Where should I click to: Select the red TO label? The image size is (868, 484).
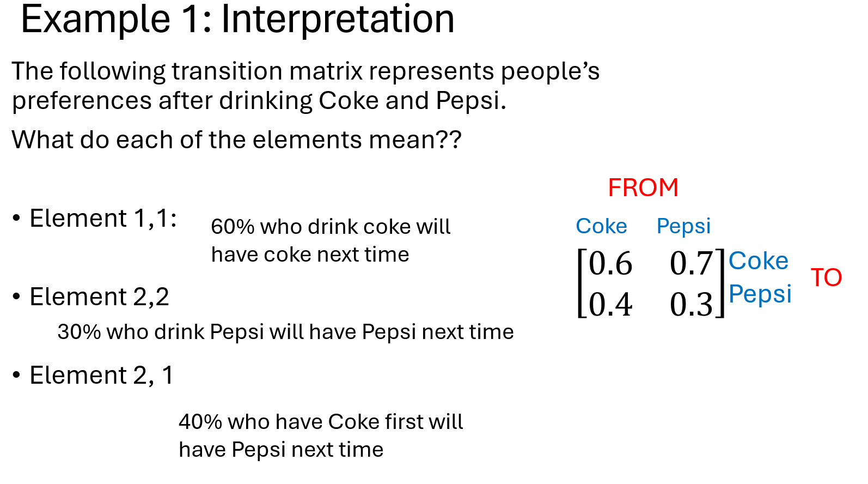click(826, 277)
